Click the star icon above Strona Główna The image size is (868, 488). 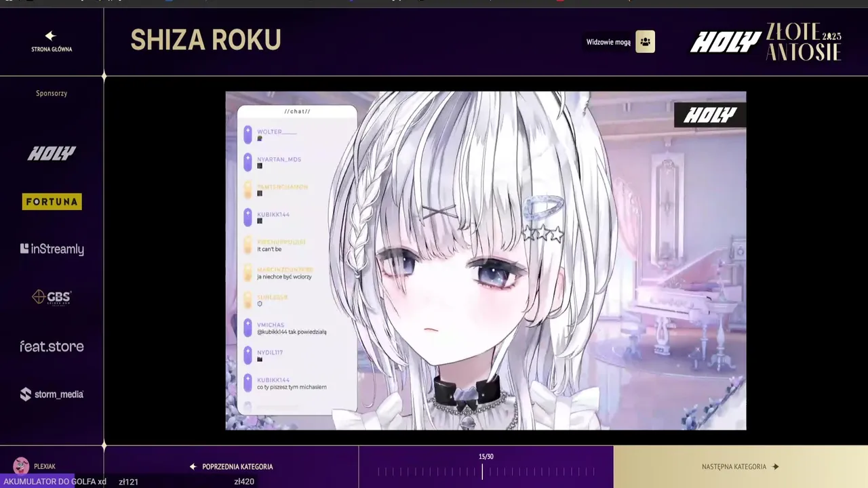coord(50,36)
